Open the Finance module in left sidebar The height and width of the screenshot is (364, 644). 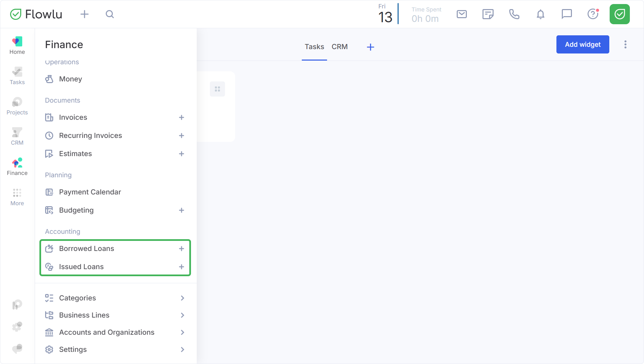coord(17,167)
